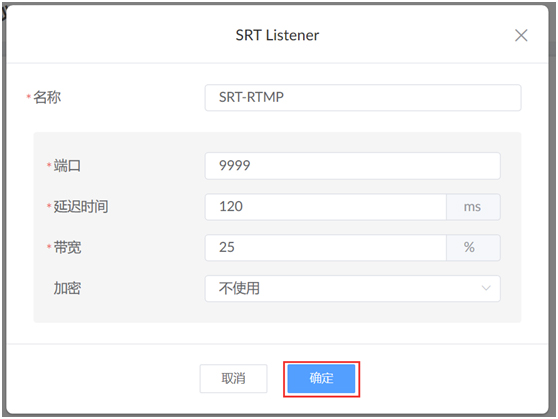Open the 加密 dropdown set to 不使用
Image resolution: width=558 pixels, height=419 pixels.
[x=353, y=288]
